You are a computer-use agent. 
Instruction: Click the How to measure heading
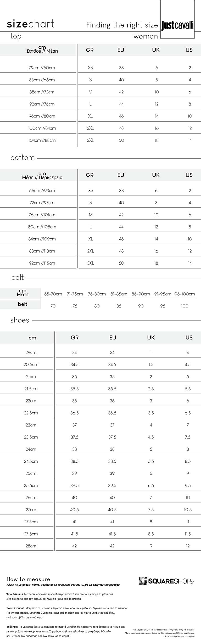pos(28,579)
